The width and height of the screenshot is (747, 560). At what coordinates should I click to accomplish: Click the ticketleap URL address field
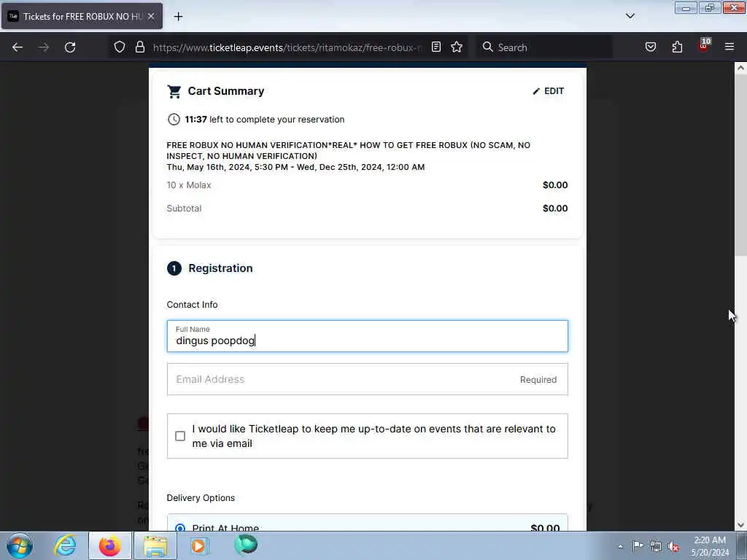pyautogui.click(x=287, y=47)
